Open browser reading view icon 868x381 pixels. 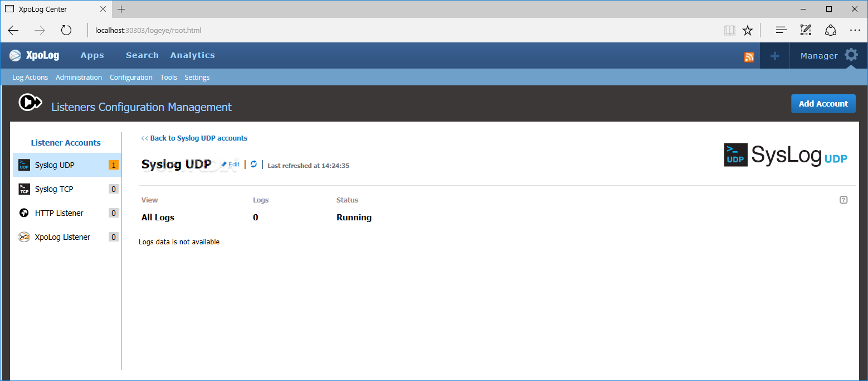click(729, 31)
